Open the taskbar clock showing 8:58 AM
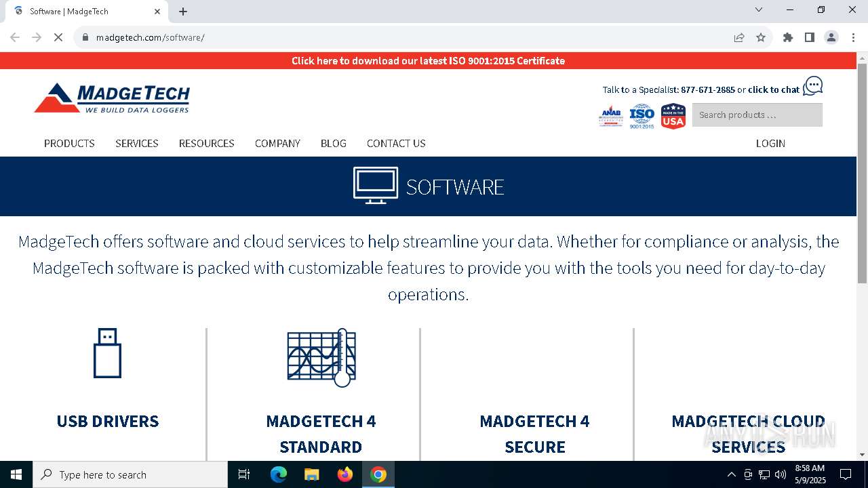This screenshot has width=868, height=488. (x=810, y=474)
